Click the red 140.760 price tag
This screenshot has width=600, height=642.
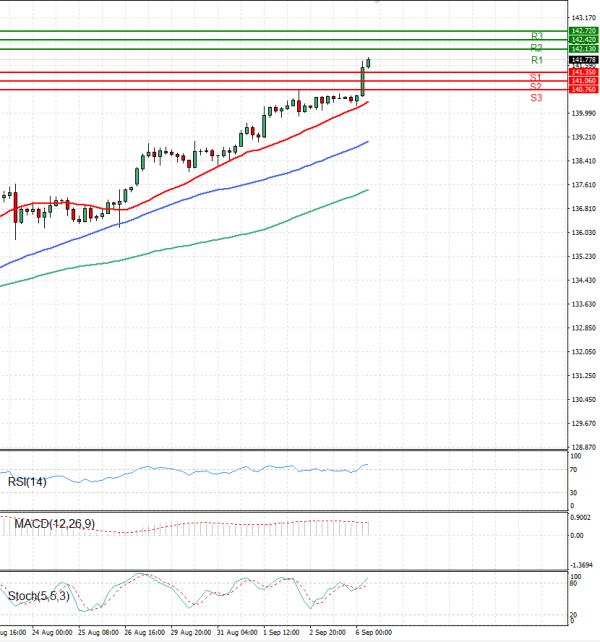tap(584, 89)
